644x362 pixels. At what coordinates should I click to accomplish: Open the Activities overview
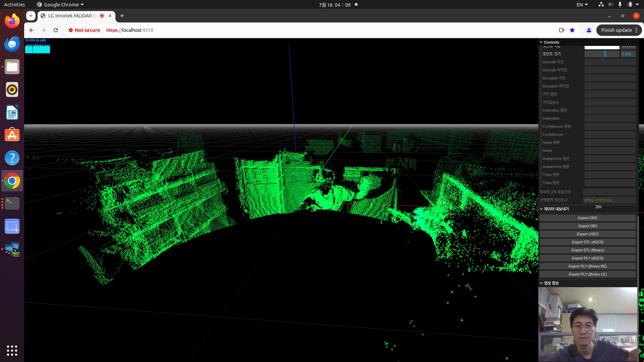click(x=14, y=5)
